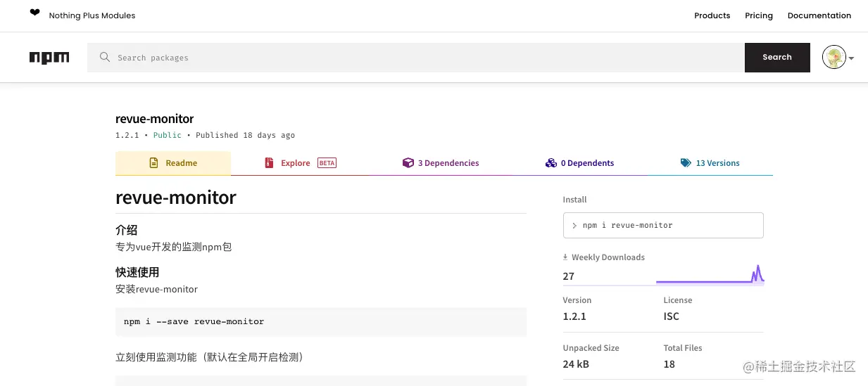Click the ISC license value

tap(672, 316)
